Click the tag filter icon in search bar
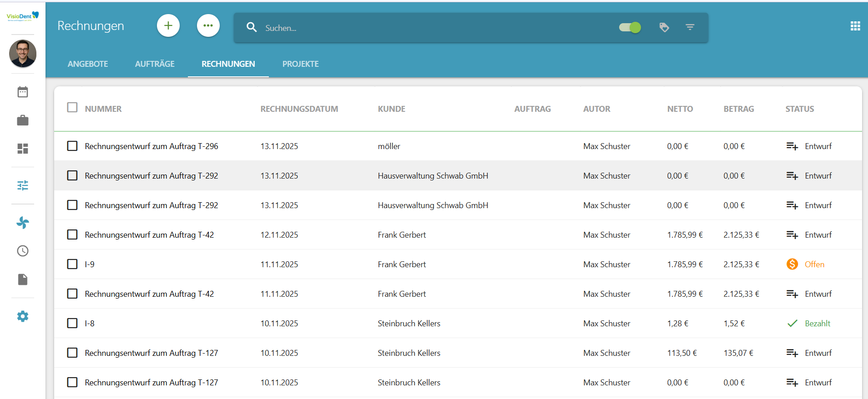Image resolution: width=868 pixels, height=399 pixels. 664,28
